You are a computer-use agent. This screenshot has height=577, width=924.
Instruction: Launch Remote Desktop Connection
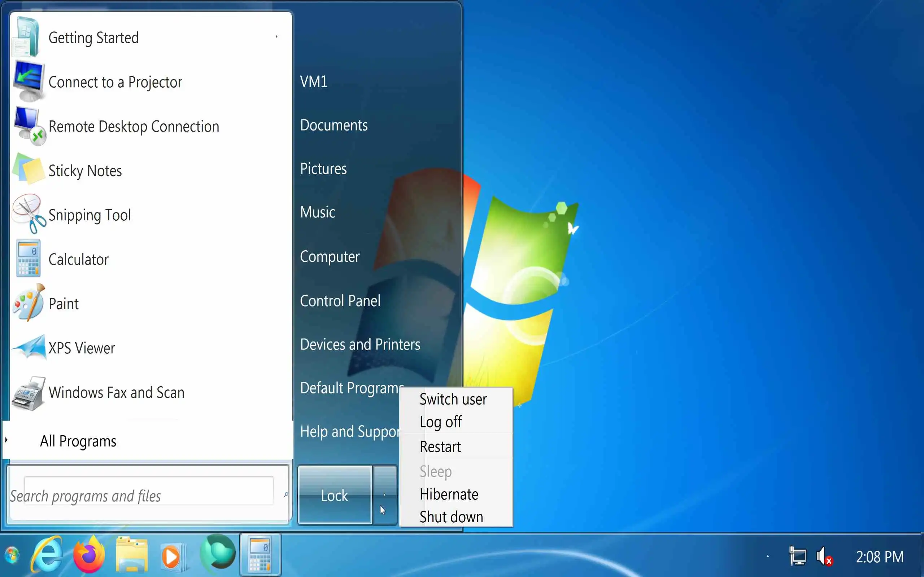tap(134, 127)
